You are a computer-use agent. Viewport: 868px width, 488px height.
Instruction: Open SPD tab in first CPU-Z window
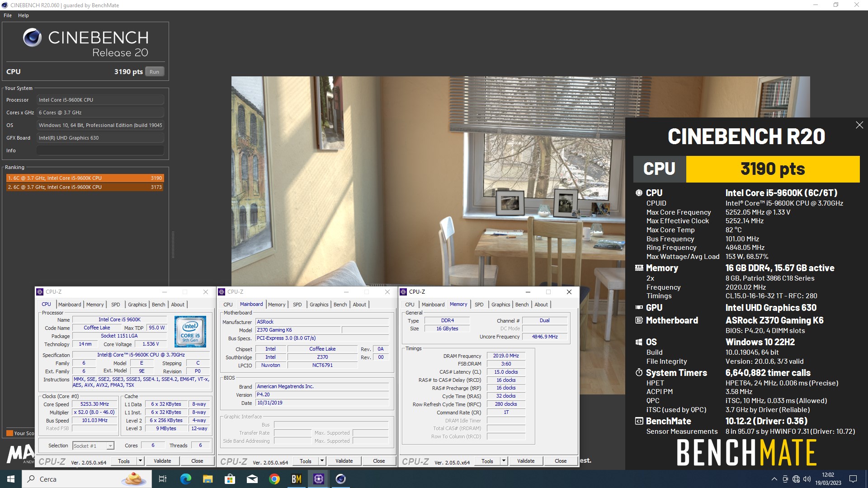point(116,305)
